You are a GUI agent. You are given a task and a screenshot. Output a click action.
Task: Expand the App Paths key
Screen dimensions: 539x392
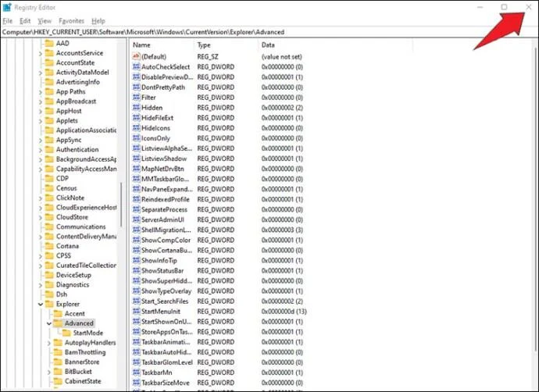pos(41,92)
